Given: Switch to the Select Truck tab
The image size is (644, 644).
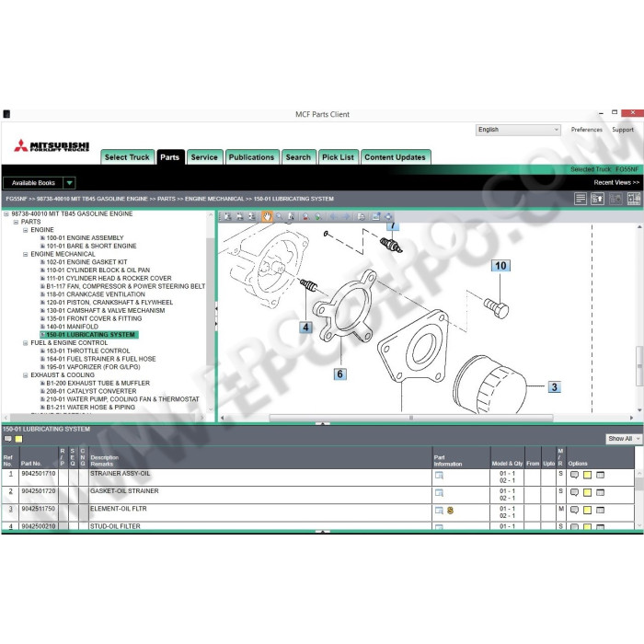Looking at the screenshot, I should pos(127,157).
